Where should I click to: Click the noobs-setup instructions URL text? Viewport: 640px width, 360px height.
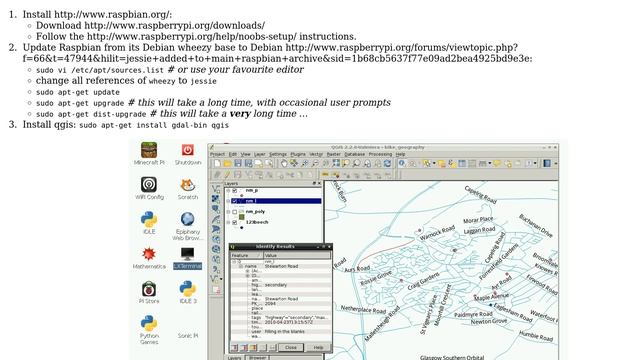192,36
